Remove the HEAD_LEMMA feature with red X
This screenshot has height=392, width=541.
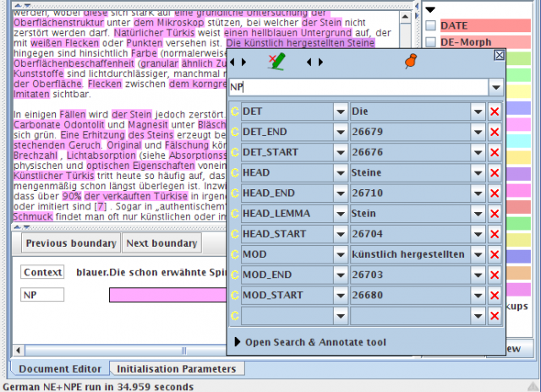pyautogui.click(x=495, y=214)
